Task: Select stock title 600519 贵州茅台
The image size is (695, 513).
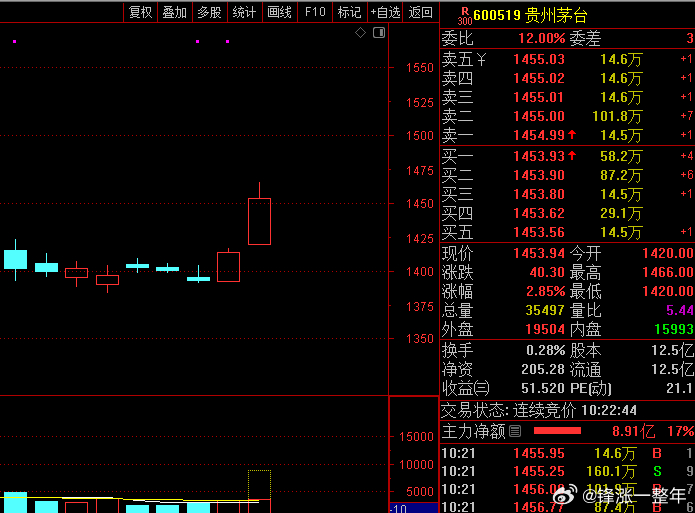Action: point(530,16)
